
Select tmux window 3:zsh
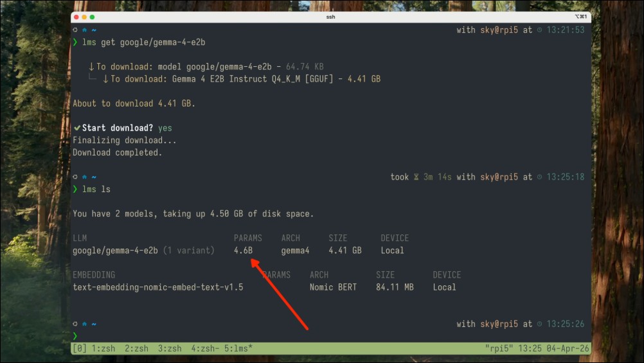(170, 349)
